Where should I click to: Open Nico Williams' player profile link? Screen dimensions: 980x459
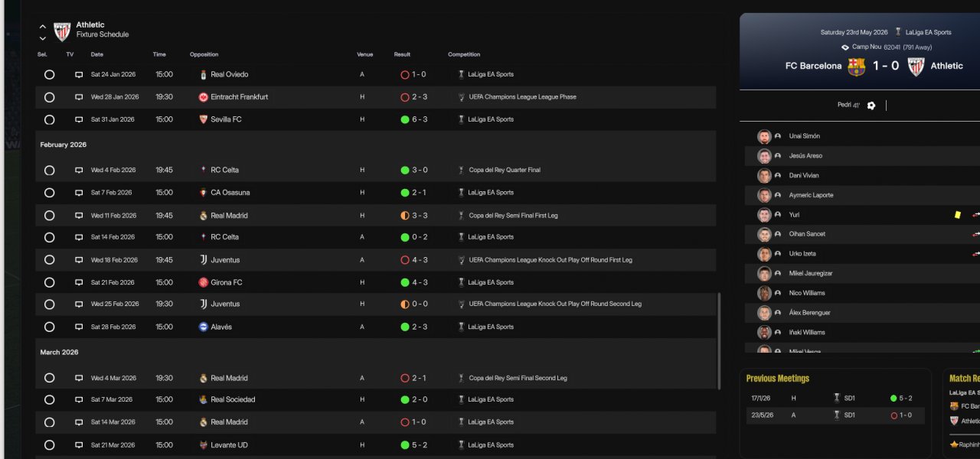coord(807,293)
